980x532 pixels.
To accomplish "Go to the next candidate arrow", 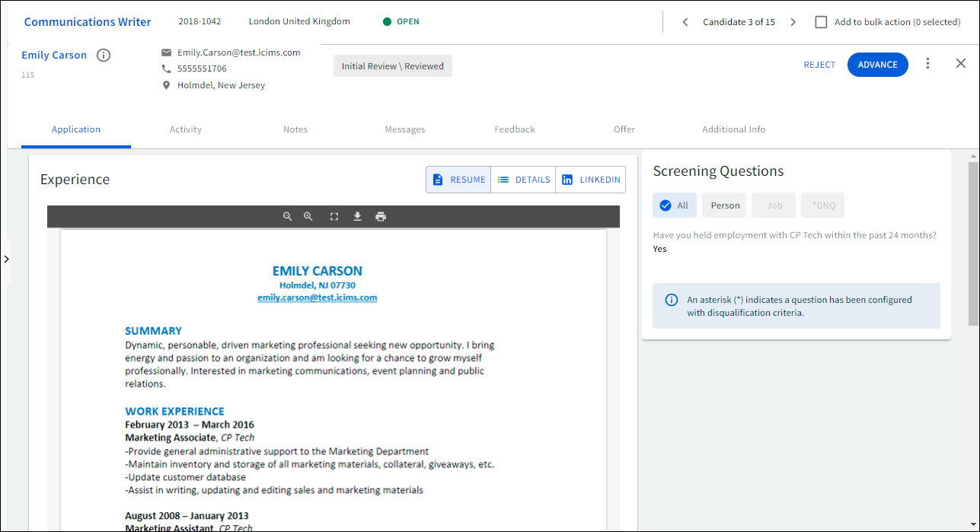I will coord(793,22).
